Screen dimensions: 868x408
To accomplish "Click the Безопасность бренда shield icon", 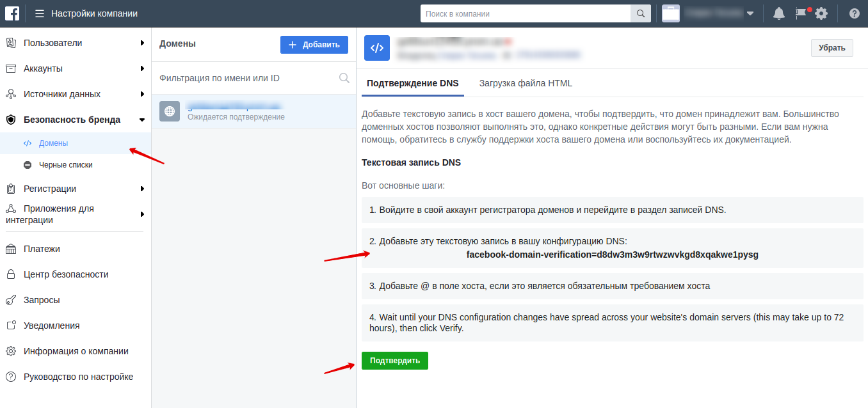I will pyautogui.click(x=11, y=120).
